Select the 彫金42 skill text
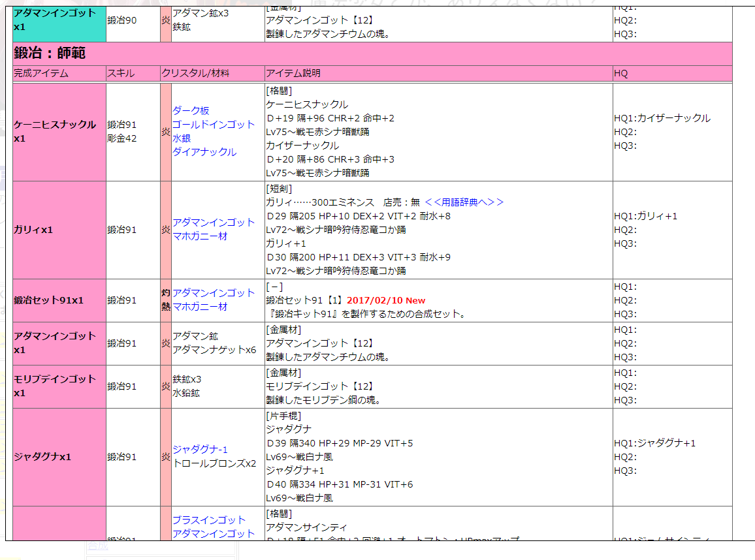755x560 pixels. point(122,138)
